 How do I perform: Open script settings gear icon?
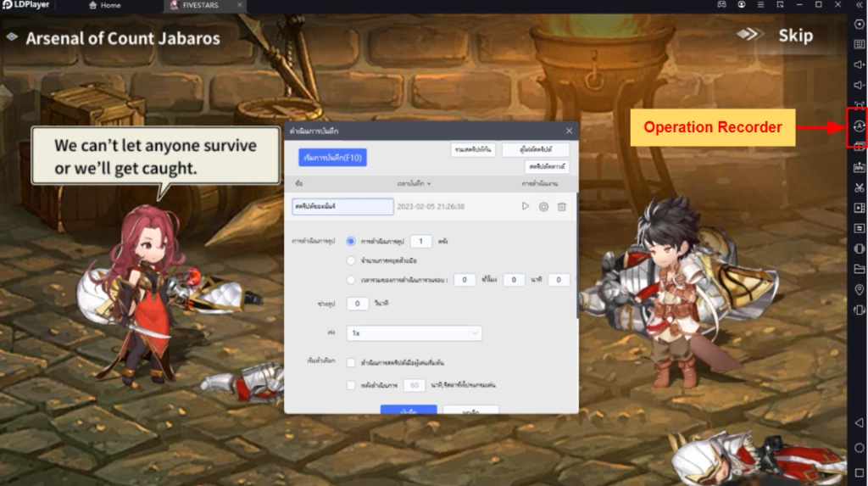[543, 207]
